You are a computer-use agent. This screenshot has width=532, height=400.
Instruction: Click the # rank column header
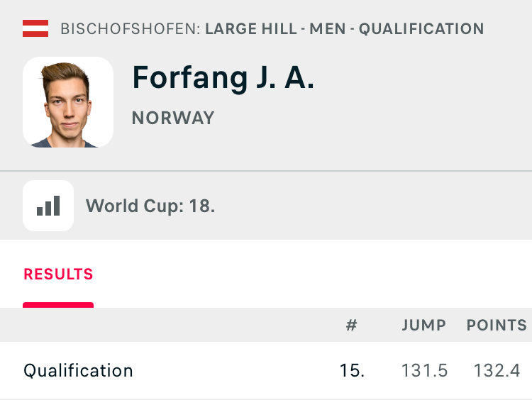click(351, 326)
